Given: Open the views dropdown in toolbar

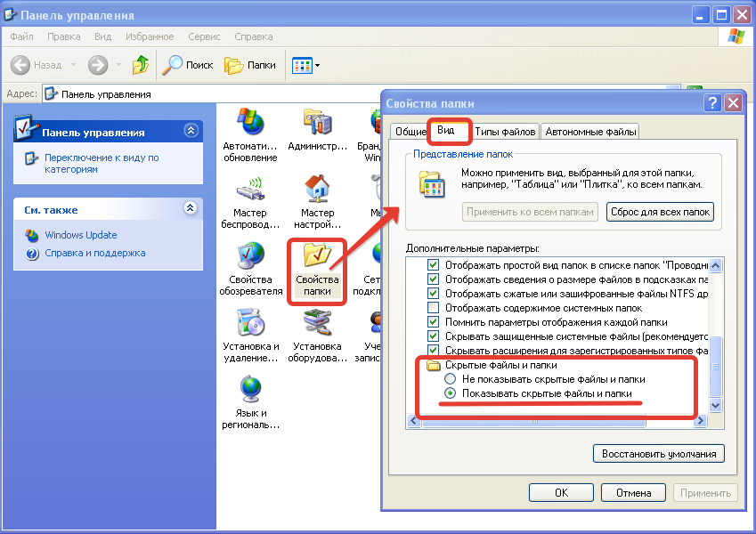Looking at the screenshot, I should [x=306, y=65].
